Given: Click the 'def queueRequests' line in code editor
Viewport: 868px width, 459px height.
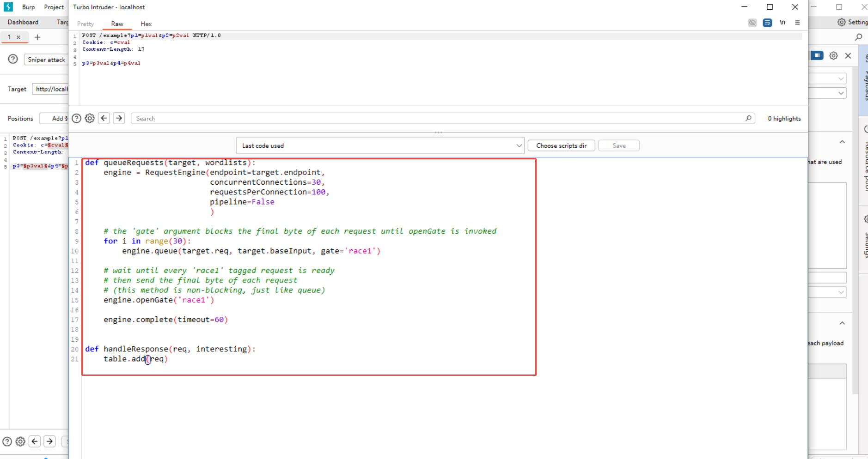Looking at the screenshot, I should coord(170,163).
